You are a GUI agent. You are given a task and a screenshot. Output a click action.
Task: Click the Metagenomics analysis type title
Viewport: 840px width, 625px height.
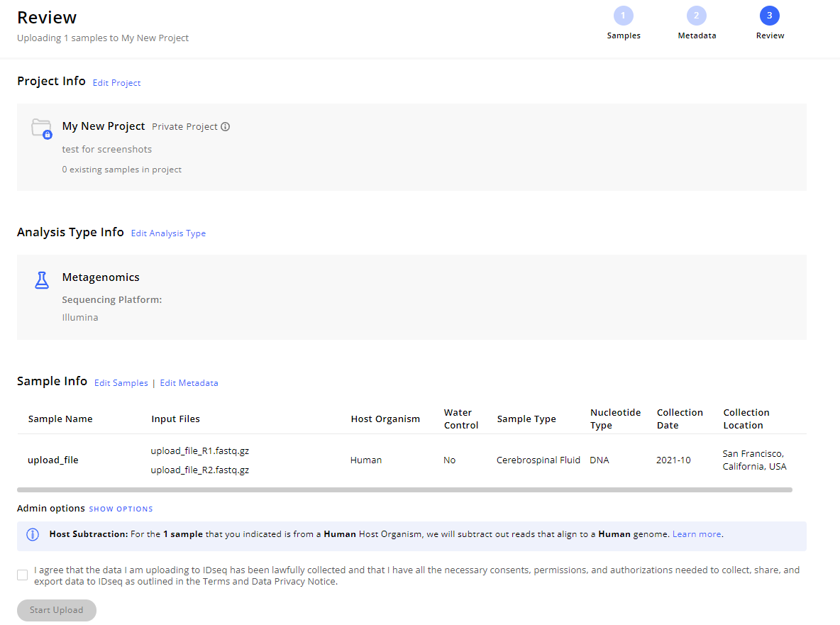click(x=101, y=277)
